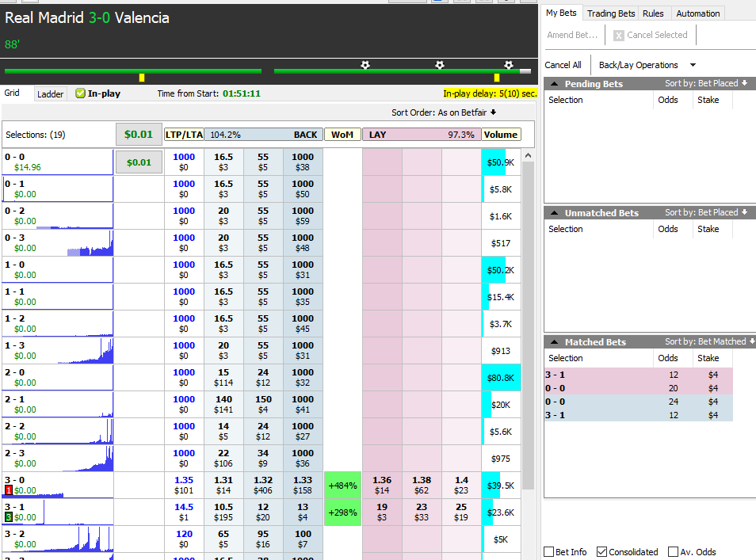The height and width of the screenshot is (560, 756).
Task: Click the LTP/LTA column header
Action: 184,135
